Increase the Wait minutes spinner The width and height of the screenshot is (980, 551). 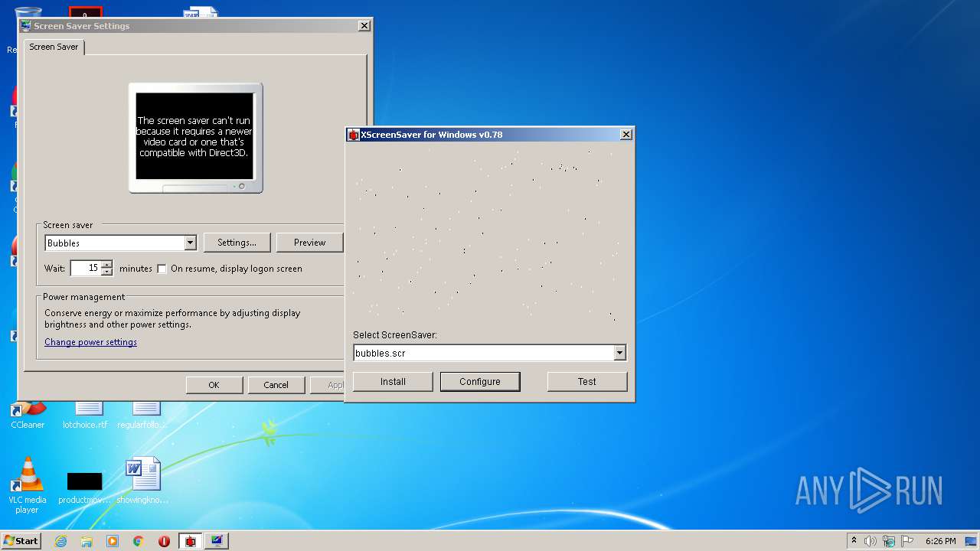[x=106, y=264]
